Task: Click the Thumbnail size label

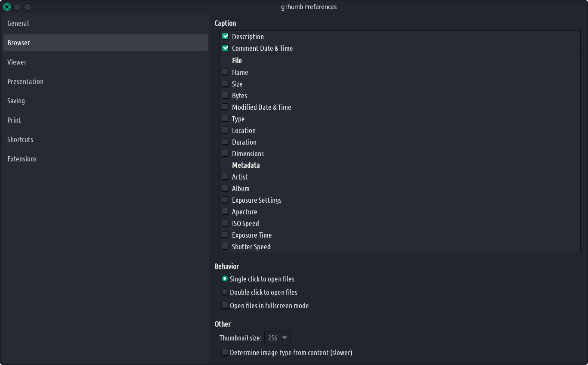Action: click(x=240, y=338)
